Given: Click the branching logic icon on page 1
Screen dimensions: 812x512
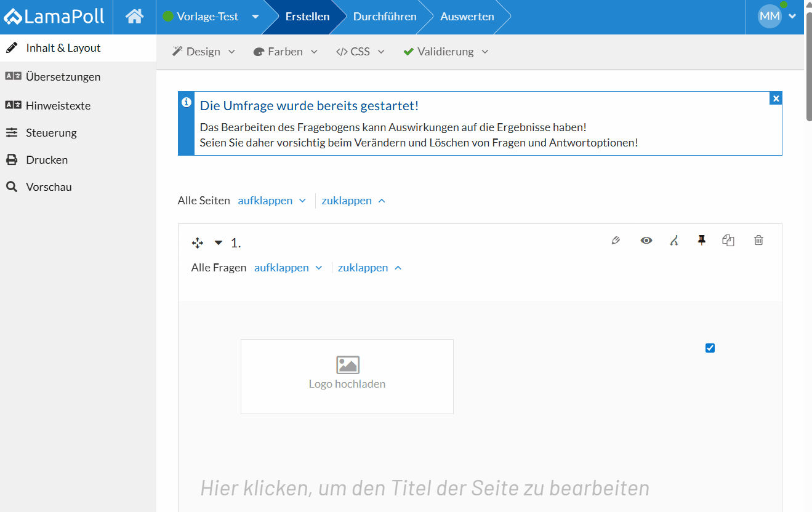Looking at the screenshot, I should (x=673, y=240).
